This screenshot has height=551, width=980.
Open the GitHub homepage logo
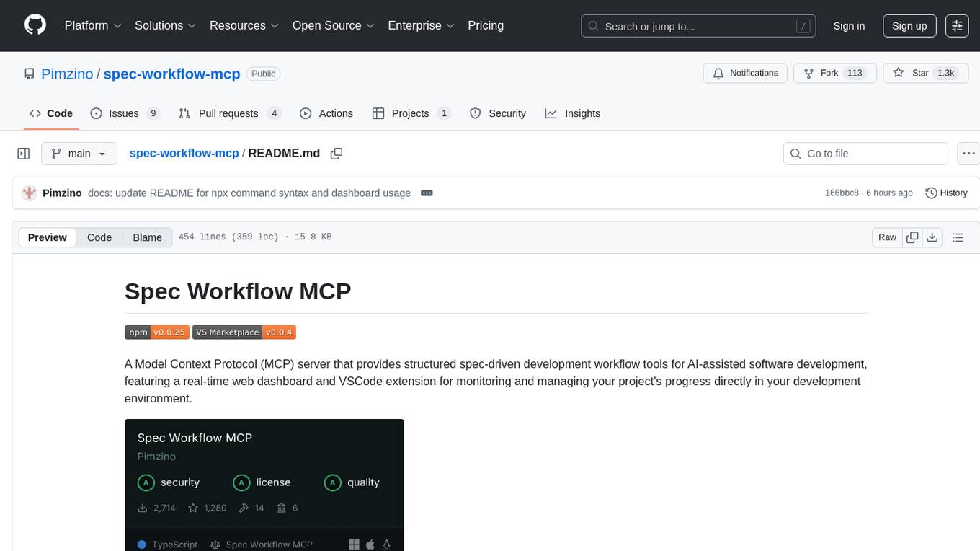coord(35,25)
